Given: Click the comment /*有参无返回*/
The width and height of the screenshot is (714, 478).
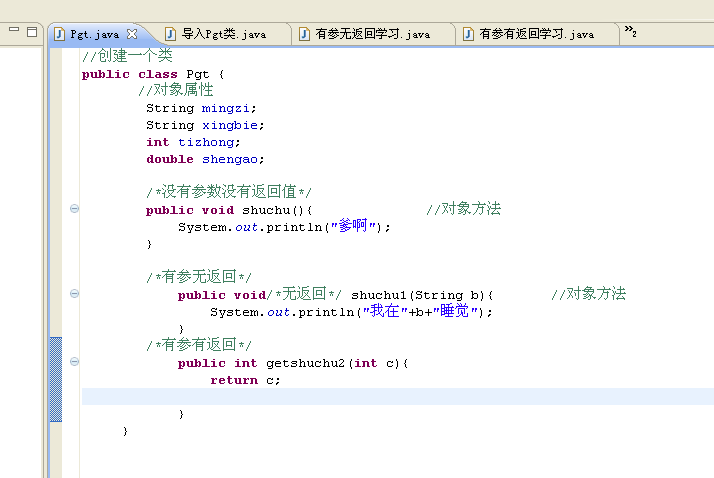Looking at the screenshot, I should pos(199,277).
